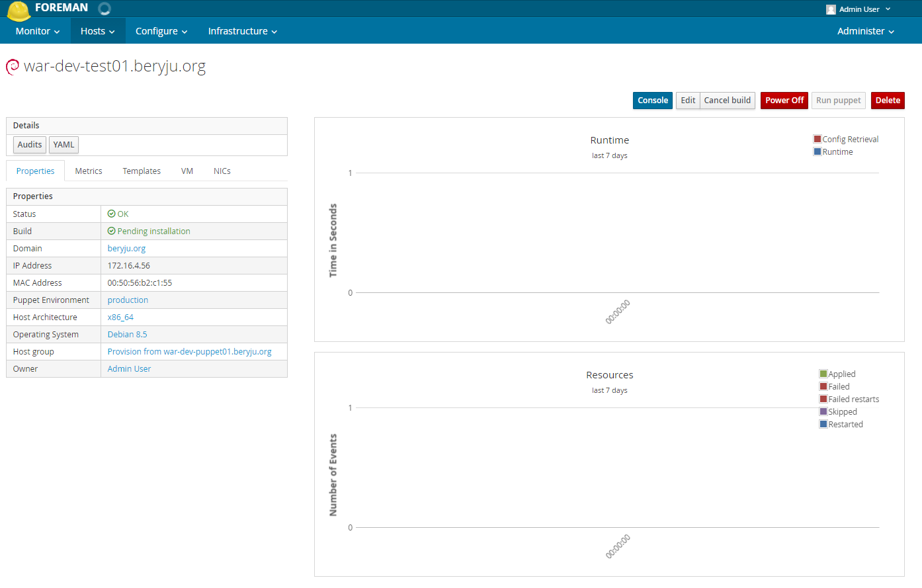Click the Pending installation check icon
This screenshot has width=922, height=588.
click(111, 231)
